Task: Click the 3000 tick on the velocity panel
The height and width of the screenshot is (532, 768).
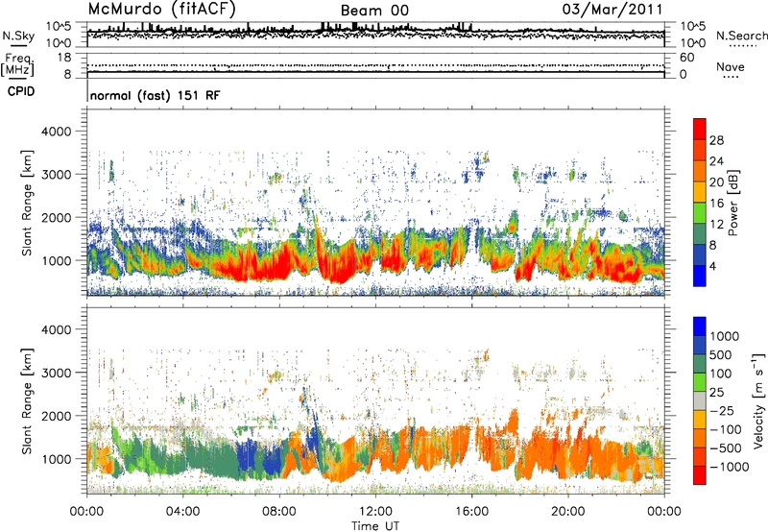Action: (57, 373)
